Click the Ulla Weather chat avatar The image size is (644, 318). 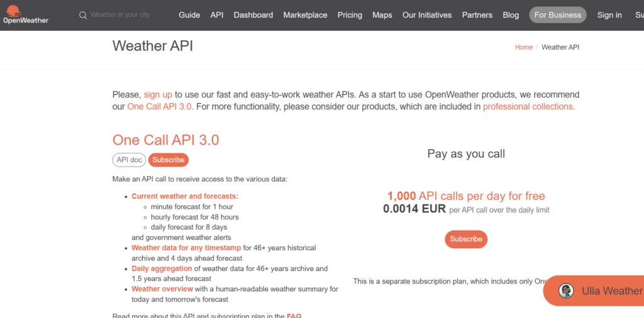(x=566, y=291)
